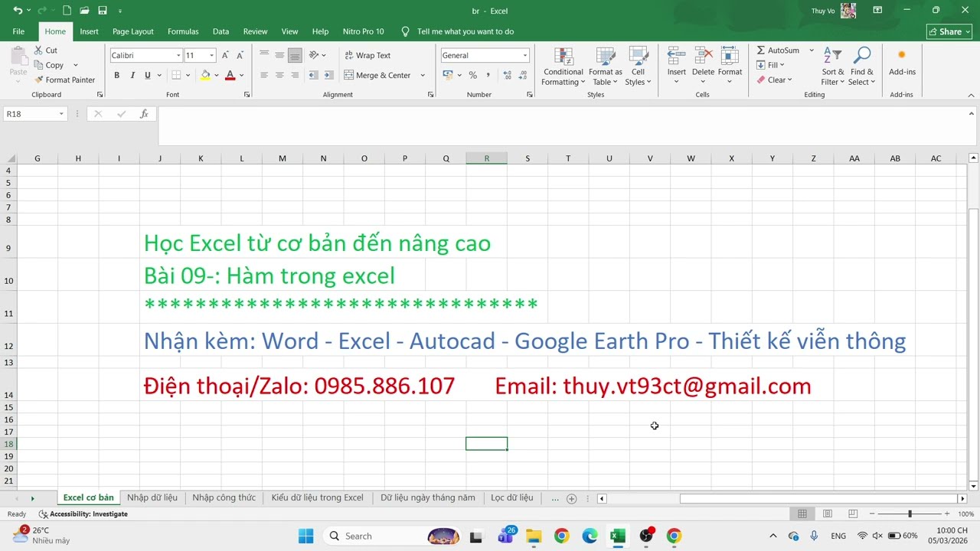The width and height of the screenshot is (980, 551).
Task: Toggle Underline formatting
Action: (148, 75)
